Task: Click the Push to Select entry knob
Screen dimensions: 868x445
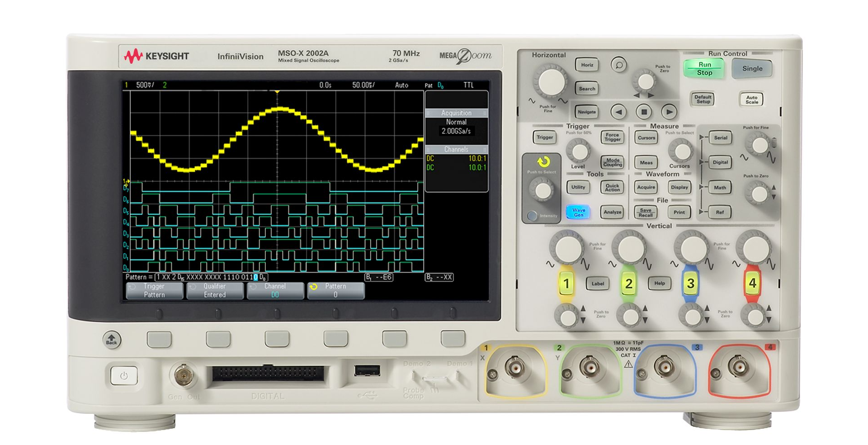Action: click(x=542, y=190)
